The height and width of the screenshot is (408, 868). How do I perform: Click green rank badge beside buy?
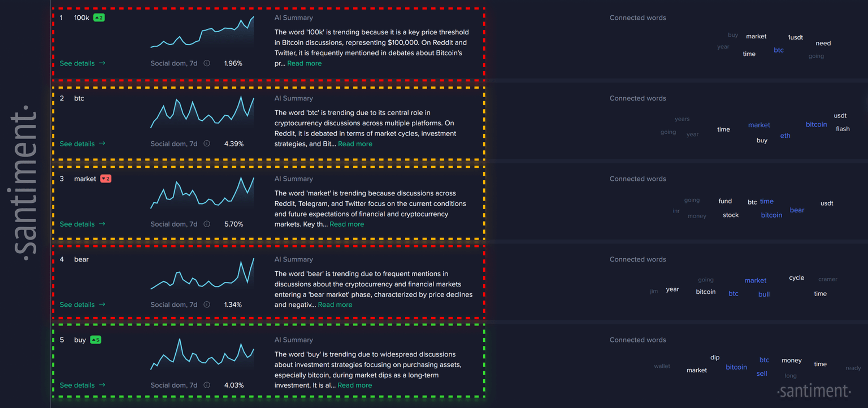[96, 340]
